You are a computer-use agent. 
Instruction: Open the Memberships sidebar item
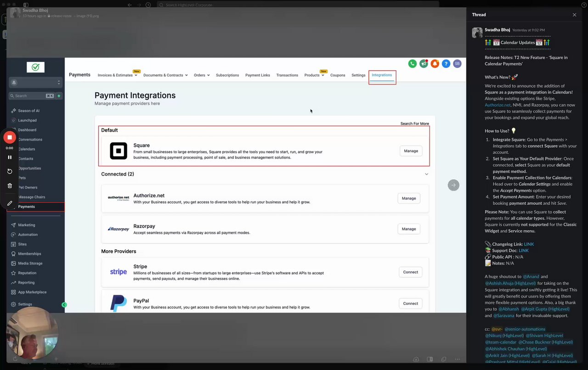29,254
